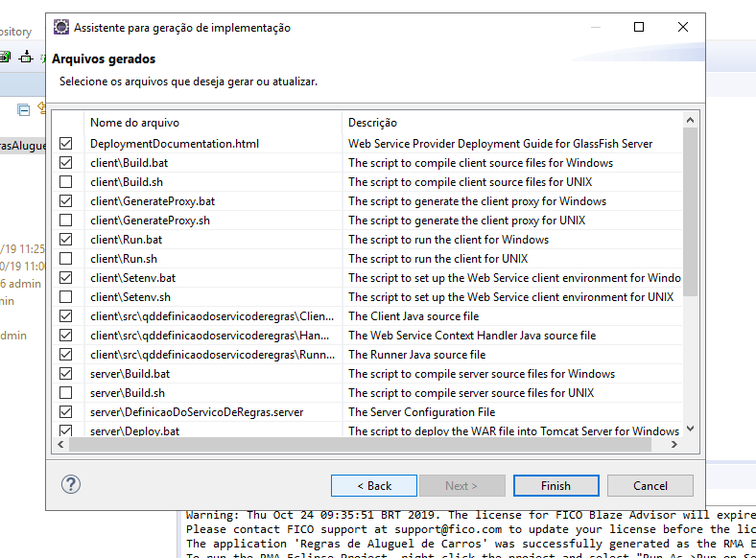Select the client\Setenv.sh file name
Screen dimensions: 756x558
(x=130, y=297)
